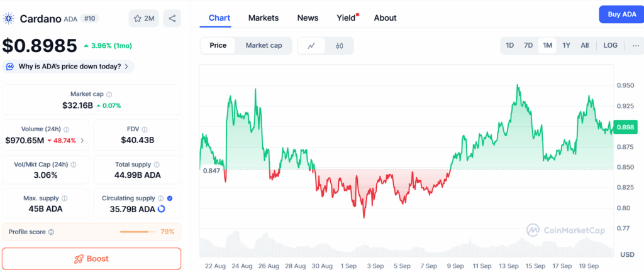
Task: Enable LOG scale on chart
Action: pos(610,45)
